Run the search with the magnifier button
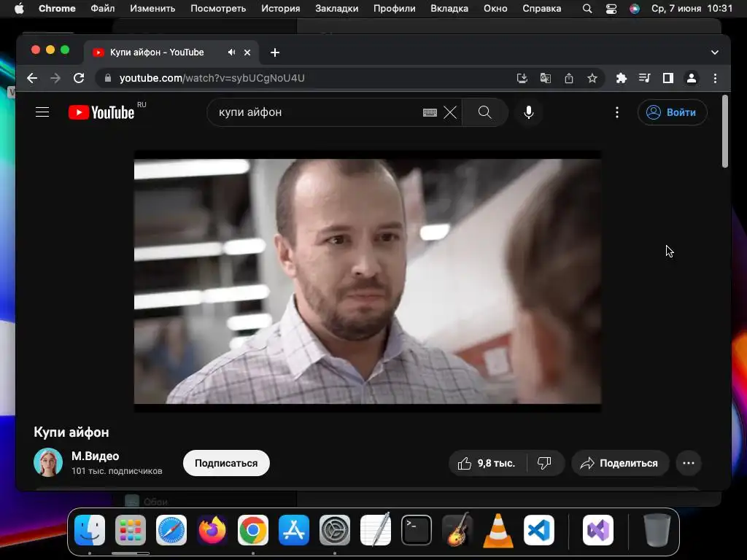Screen dimensions: 747x560 (484, 112)
